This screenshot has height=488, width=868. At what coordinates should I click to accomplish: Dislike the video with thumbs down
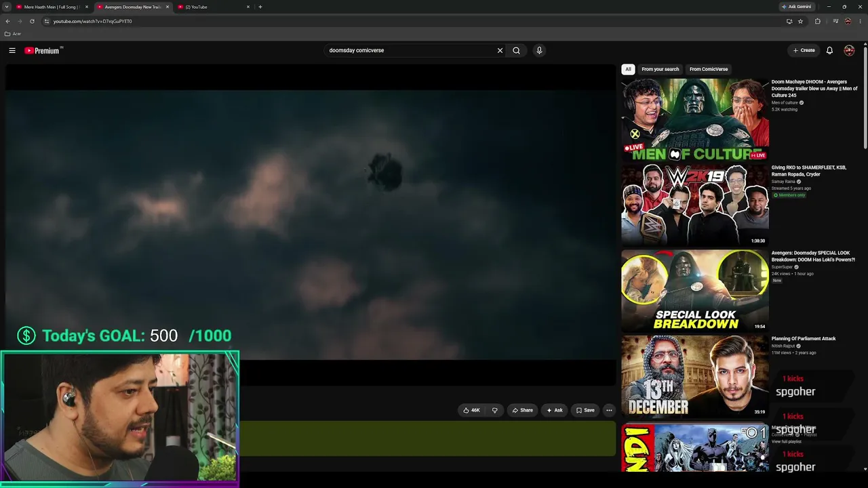click(x=494, y=410)
